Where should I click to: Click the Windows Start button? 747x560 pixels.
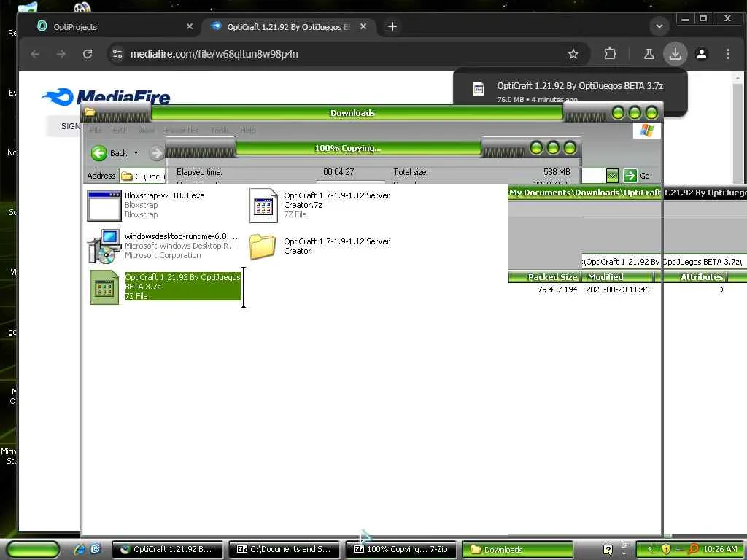click(32, 549)
